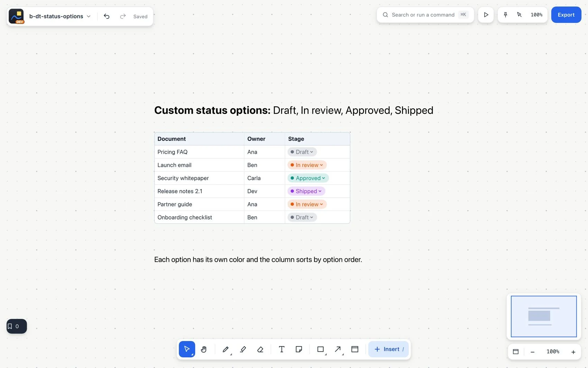Select the frame tool in toolbar
The width and height of the screenshot is (588, 368).
355,349
